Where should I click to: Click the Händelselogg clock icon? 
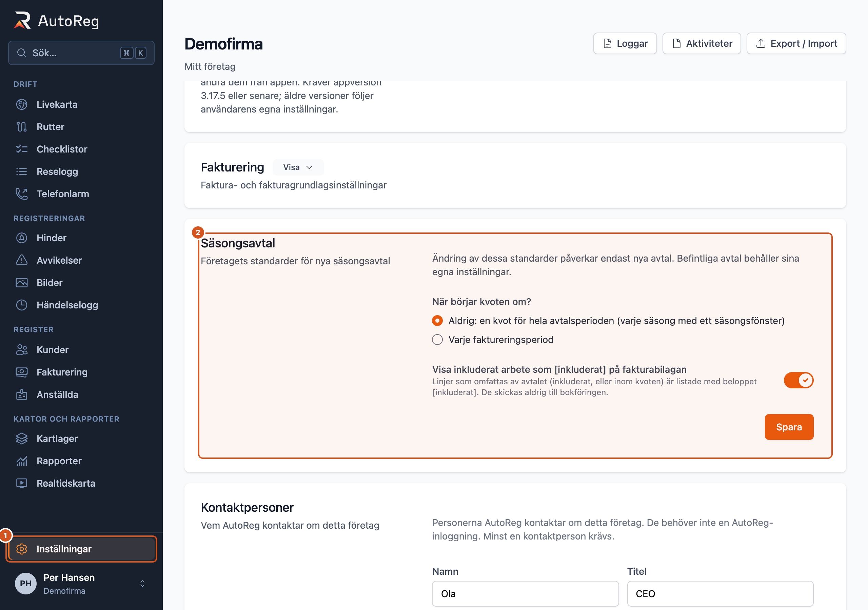click(22, 305)
